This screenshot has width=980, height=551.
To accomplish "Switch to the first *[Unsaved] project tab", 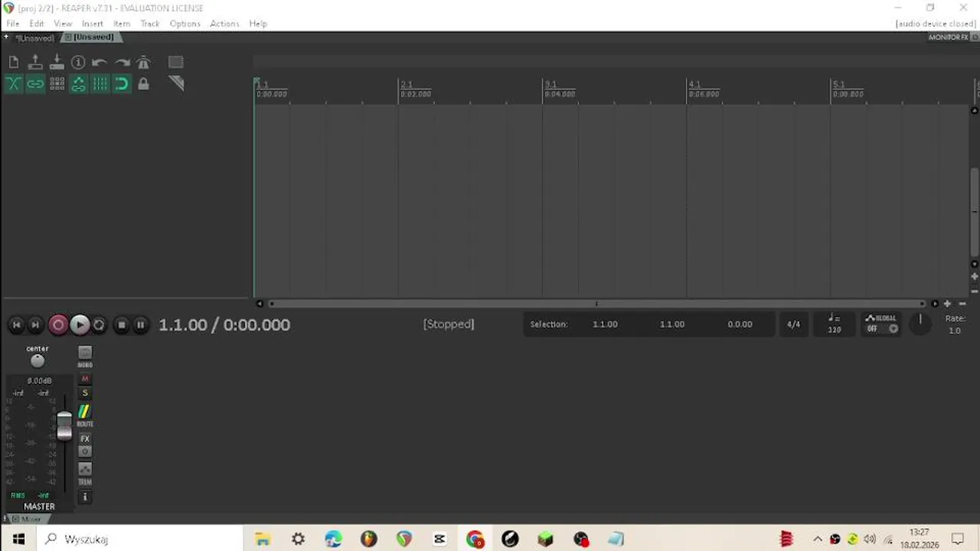I will (x=34, y=37).
